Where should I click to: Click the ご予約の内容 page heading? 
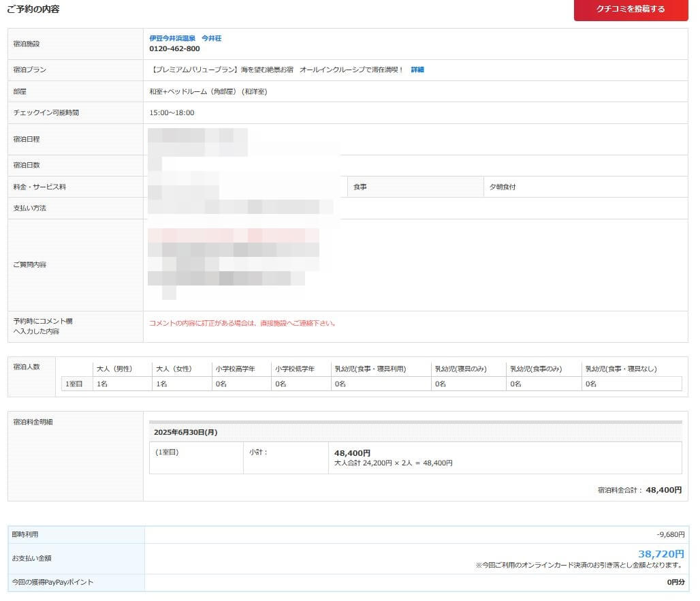[x=33, y=9]
